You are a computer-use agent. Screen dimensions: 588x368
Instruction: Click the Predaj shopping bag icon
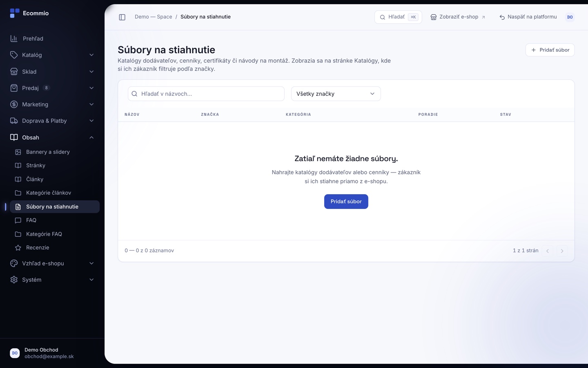tap(14, 88)
